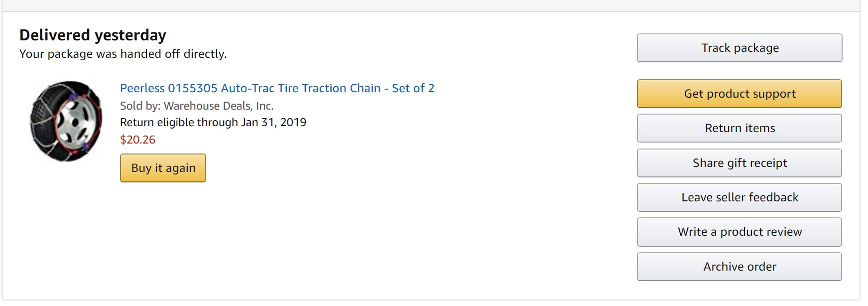Screen dimensions: 868x306
Task: Click the word Peerless in the product title
Action: tap(142, 88)
